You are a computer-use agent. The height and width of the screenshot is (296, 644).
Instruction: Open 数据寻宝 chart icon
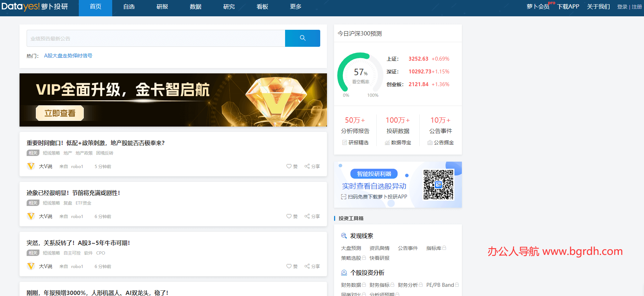(x=387, y=143)
